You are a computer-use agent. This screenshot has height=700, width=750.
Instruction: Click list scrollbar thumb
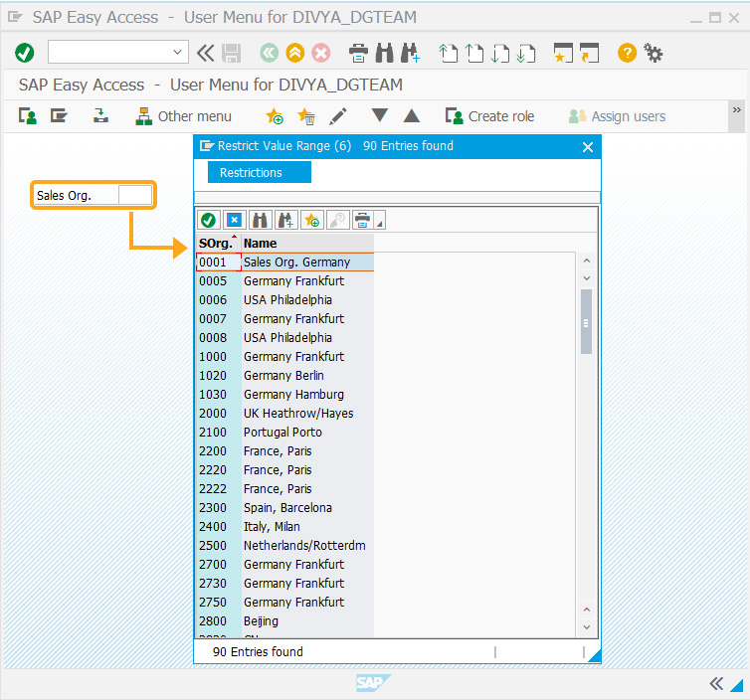(586, 322)
